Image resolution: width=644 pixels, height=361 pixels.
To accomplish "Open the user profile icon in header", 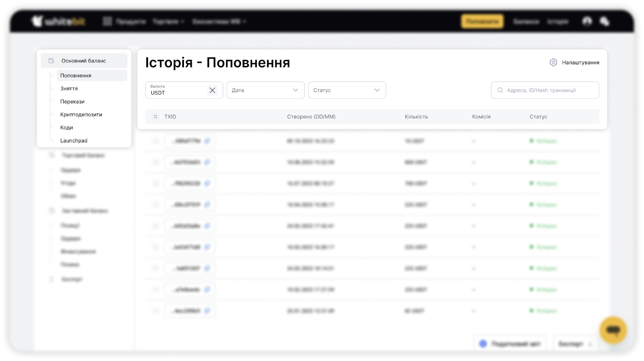I will [x=587, y=21].
